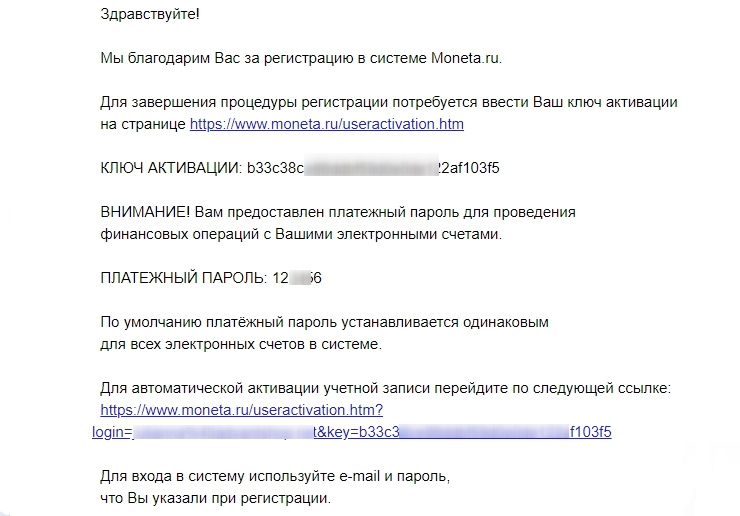Open the moneta.ru useractivation.htm page link

click(326, 124)
